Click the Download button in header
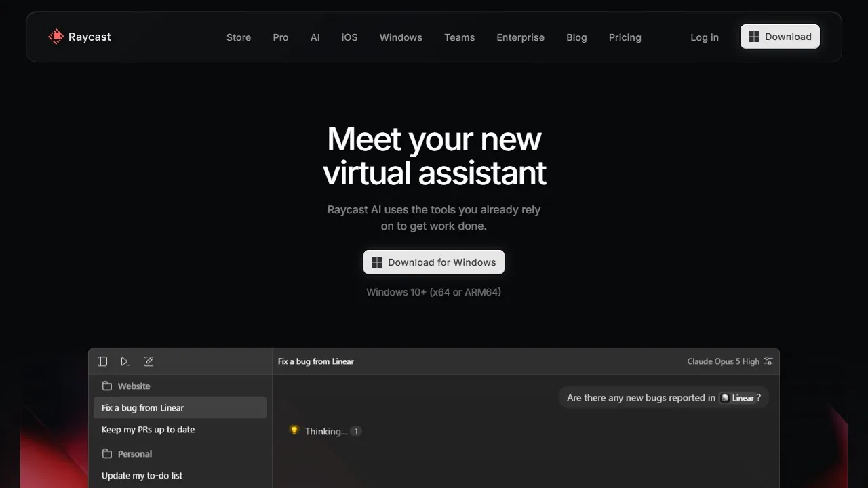 coord(780,37)
